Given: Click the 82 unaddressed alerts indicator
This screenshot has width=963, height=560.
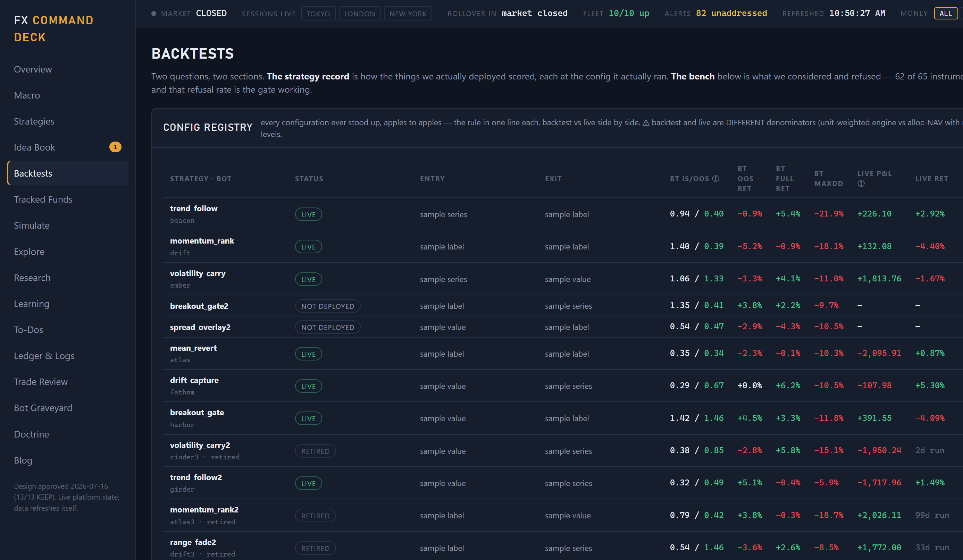Looking at the screenshot, I should [731, 14].
